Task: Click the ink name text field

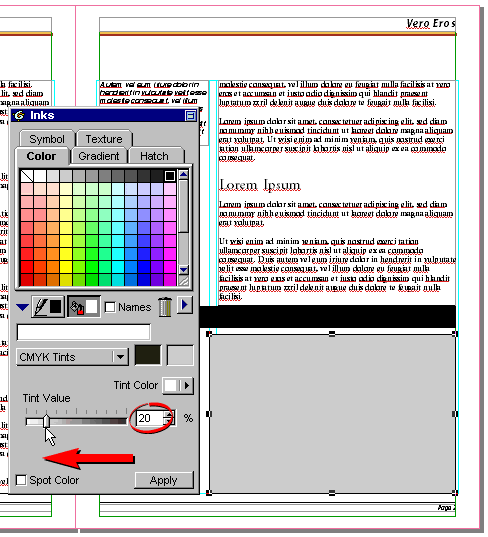Action: point(84,332)
